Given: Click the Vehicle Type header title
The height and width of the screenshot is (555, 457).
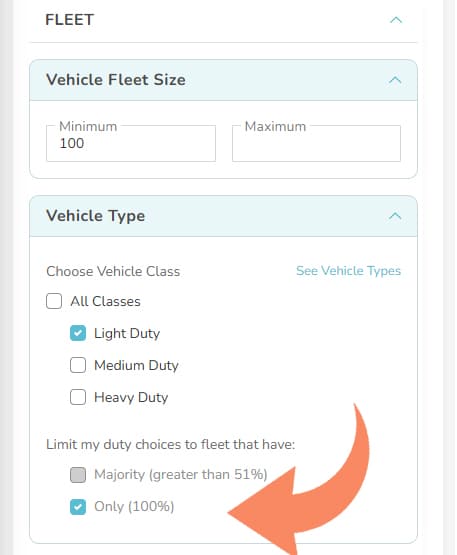Looking at the screenshot, I should pyautogui.click(x=96, y=216).
